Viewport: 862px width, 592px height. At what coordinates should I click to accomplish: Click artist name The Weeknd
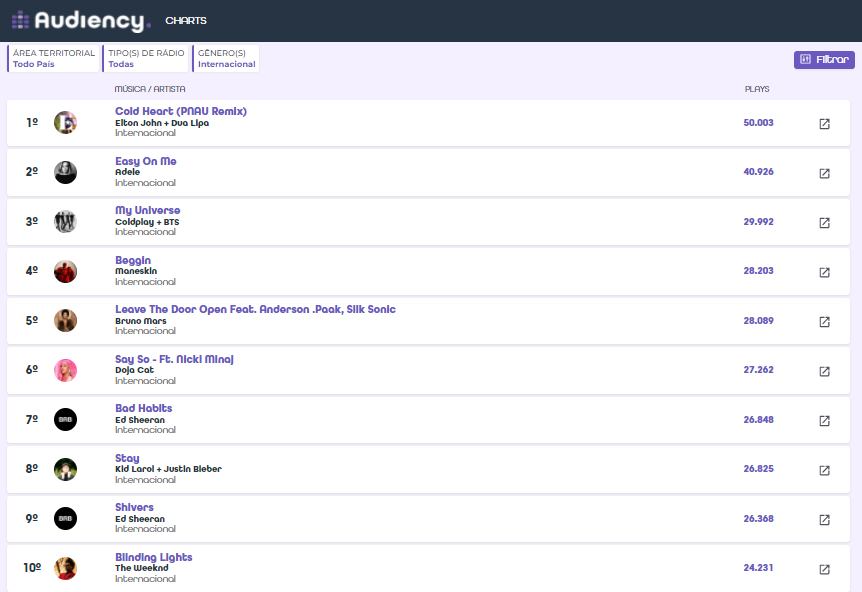coord(141,568)
